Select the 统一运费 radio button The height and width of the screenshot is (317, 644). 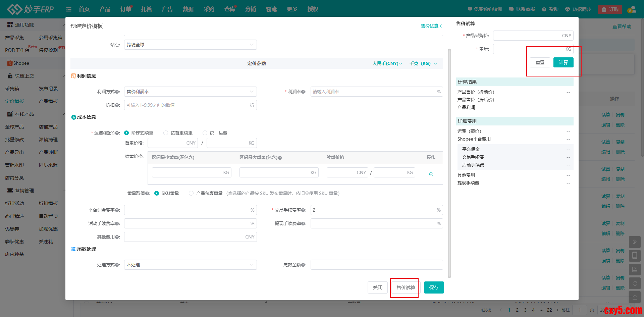[x=205, y=133]
